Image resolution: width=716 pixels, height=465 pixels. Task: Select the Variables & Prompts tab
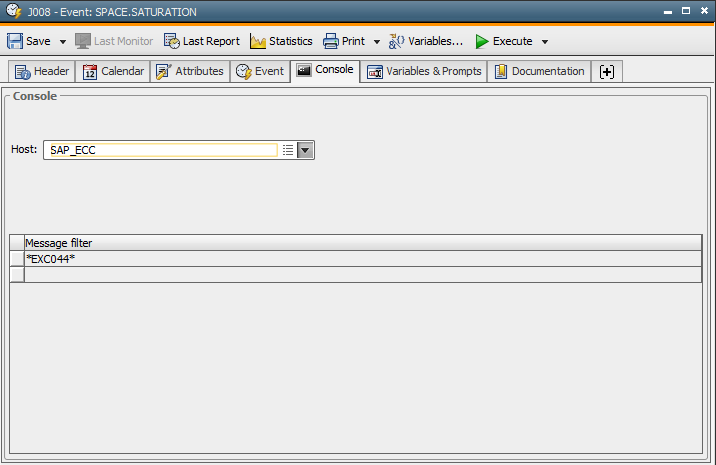(424, 71)
